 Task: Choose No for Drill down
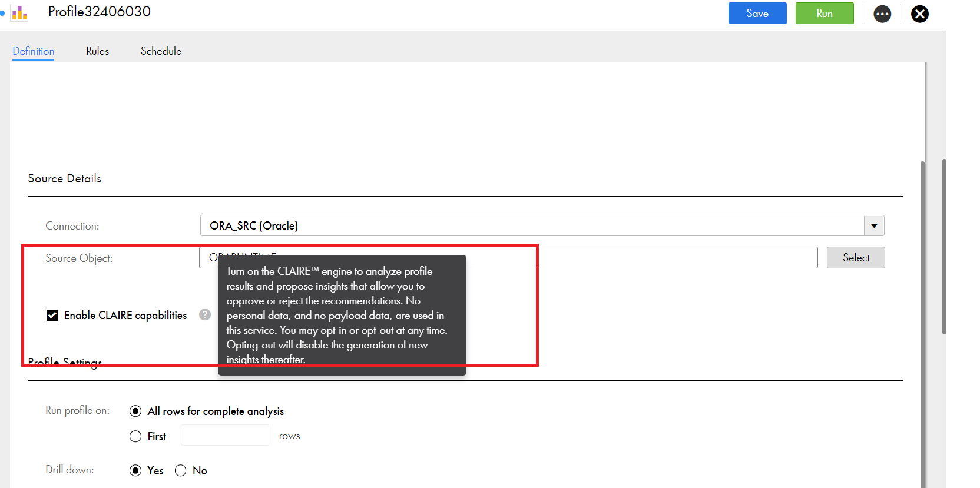tap(180, 470)
